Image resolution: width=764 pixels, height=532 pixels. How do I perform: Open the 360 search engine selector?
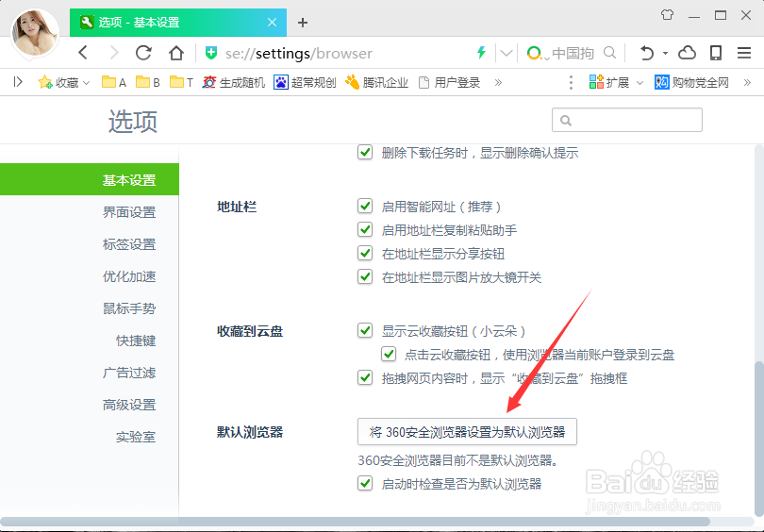pos(539,53)
